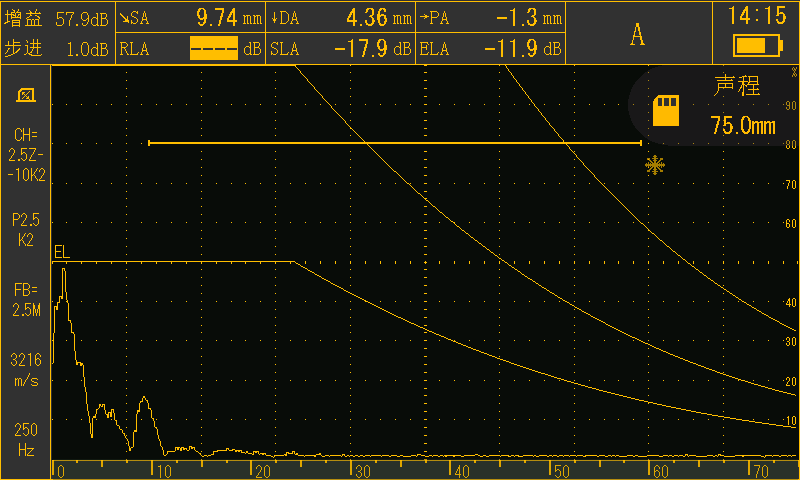Click the DA 4.36 mm reading
The image size is (800, 480).
pyautogui.click(x=341, y=18)
